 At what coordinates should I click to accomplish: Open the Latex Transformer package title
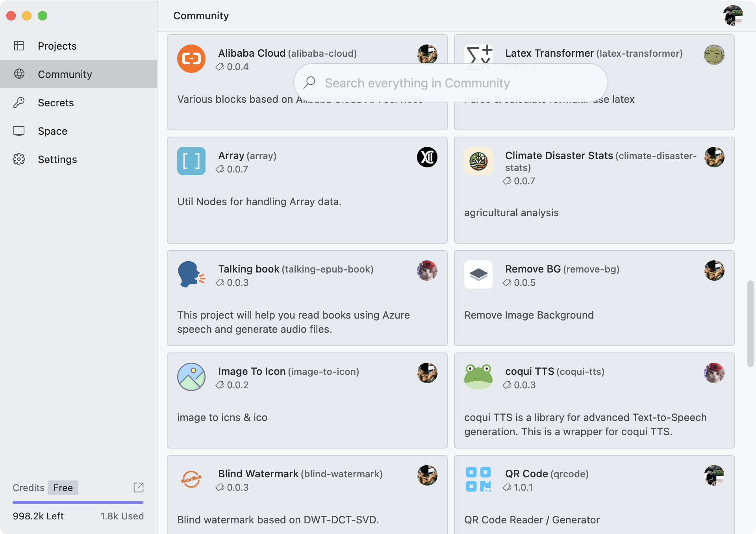pos(549,53)
